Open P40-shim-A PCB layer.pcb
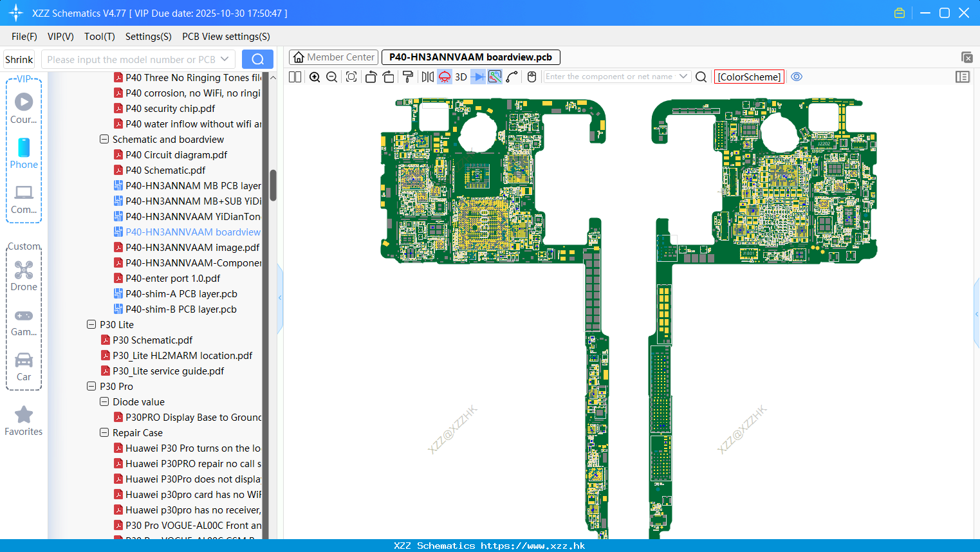Viewport: 980px width, 552px height. tap(181, 293)
